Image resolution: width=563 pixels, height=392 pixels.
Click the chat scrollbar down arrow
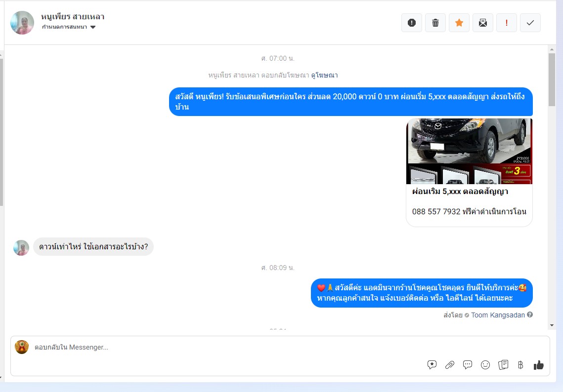552,325
